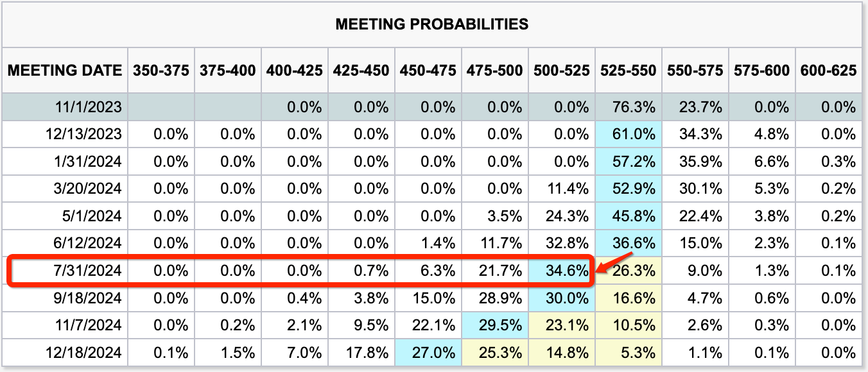
Task: Click the 7/31/2024 meeting date cell
Action: [85, 271]
